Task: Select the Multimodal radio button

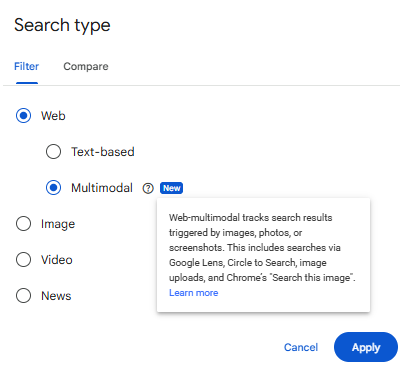Action: (53, 188)
